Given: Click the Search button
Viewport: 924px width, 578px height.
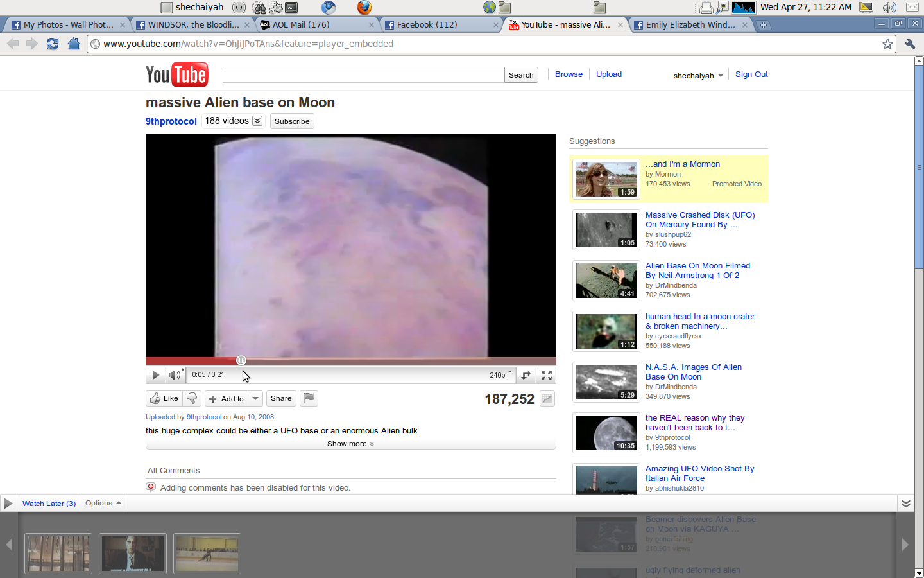Looking at the screenshot, I should coord(521,75).
